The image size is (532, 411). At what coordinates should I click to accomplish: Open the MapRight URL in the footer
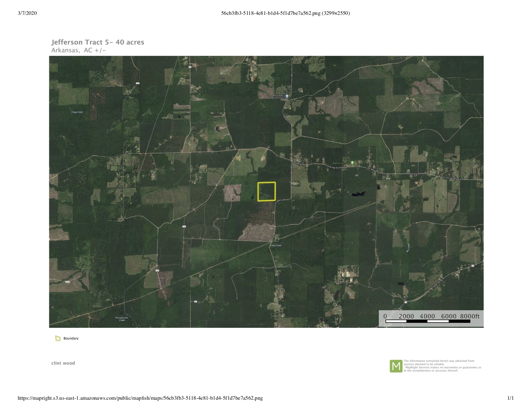tap(140, 398)
